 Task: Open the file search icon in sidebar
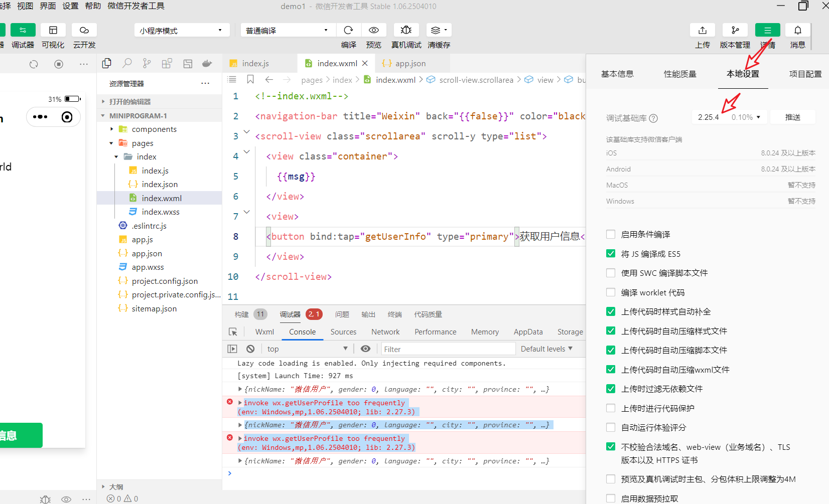pyautogui.click(x=127, y=63)
